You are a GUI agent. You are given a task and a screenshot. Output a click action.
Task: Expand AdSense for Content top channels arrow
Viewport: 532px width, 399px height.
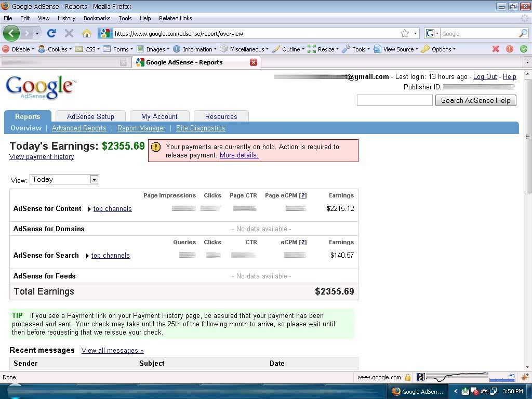tap(89, 209)
